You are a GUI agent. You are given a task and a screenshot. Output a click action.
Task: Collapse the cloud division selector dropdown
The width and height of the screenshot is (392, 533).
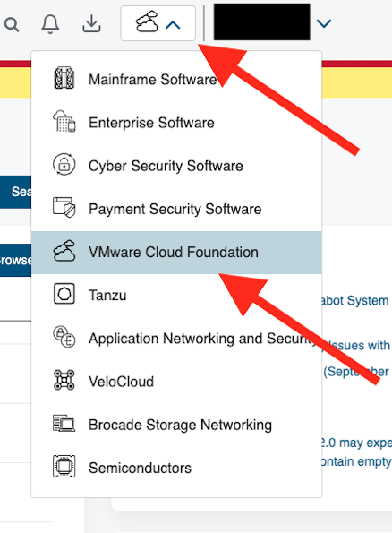[158, 23]
